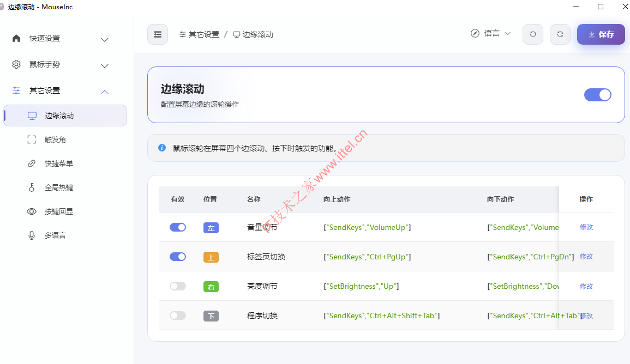This screenshot has width=630, height=364.
Task: Click ["SendKeys","Ctrl+PgUp"] action cell
Action: click(x=367, y=257)
